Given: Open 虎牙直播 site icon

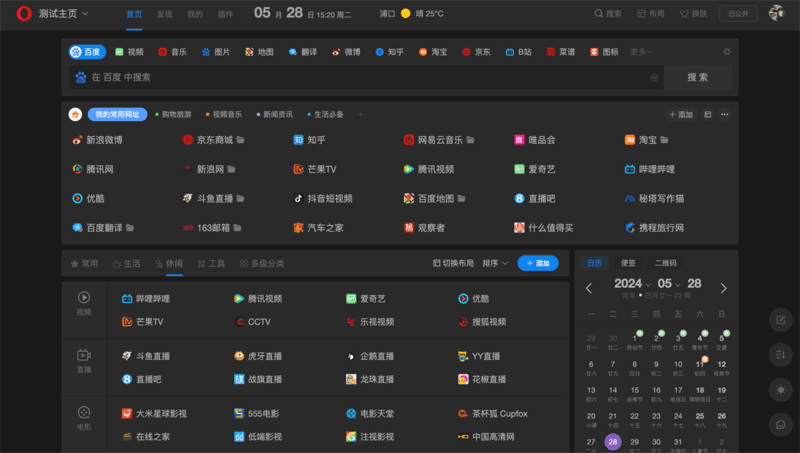Looking at the screenshot, I should tap(239, 356).
